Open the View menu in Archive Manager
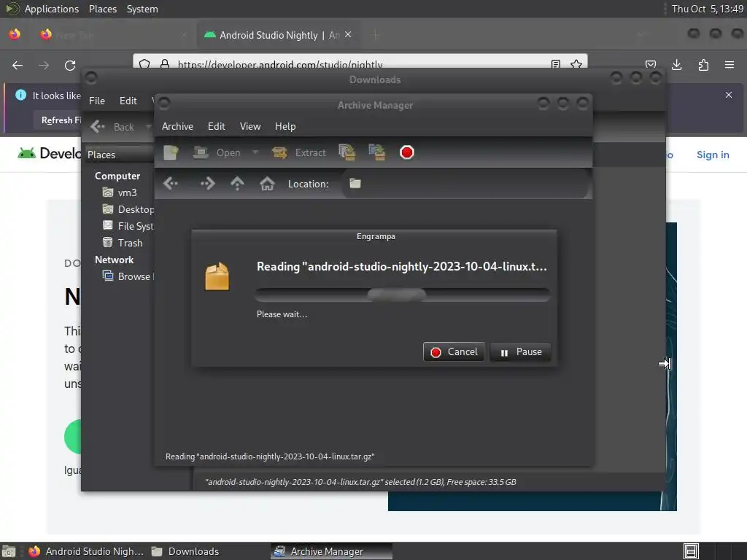Image resolution: width=747 pixels, height=560 pixels. click(250, 126)
